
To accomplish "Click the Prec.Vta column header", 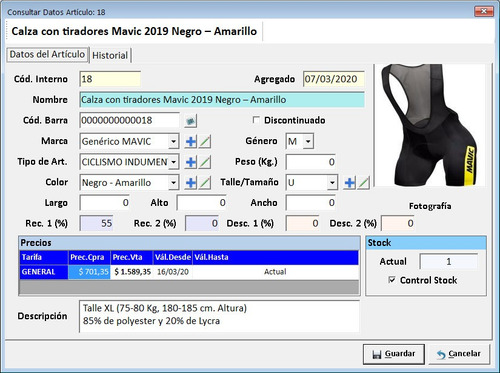I will (132, 257).
